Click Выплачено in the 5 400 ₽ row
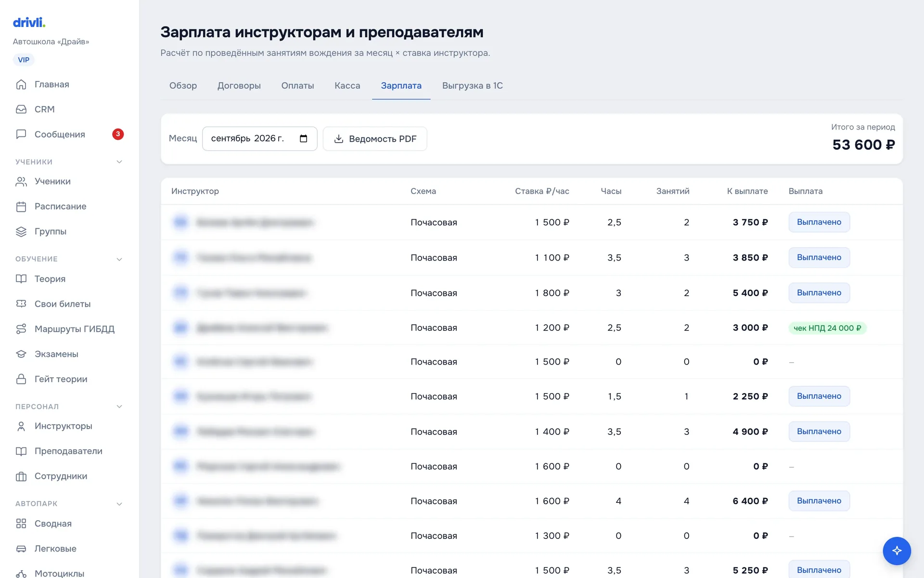 [x=819, y=293]
